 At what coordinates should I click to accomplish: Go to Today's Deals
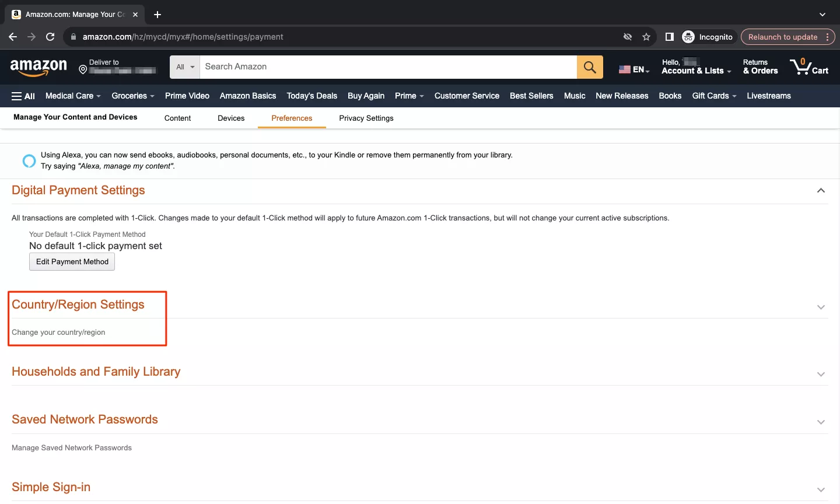coord(312,96)
